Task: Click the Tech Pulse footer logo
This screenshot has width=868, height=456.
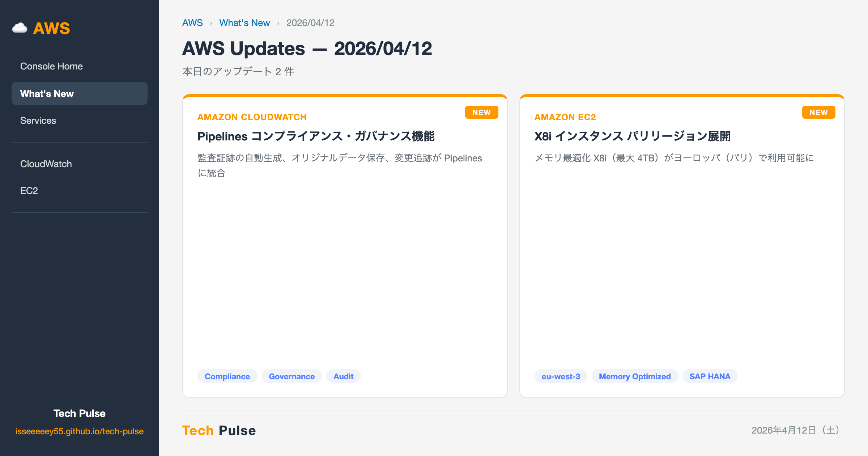Action: 219,430
